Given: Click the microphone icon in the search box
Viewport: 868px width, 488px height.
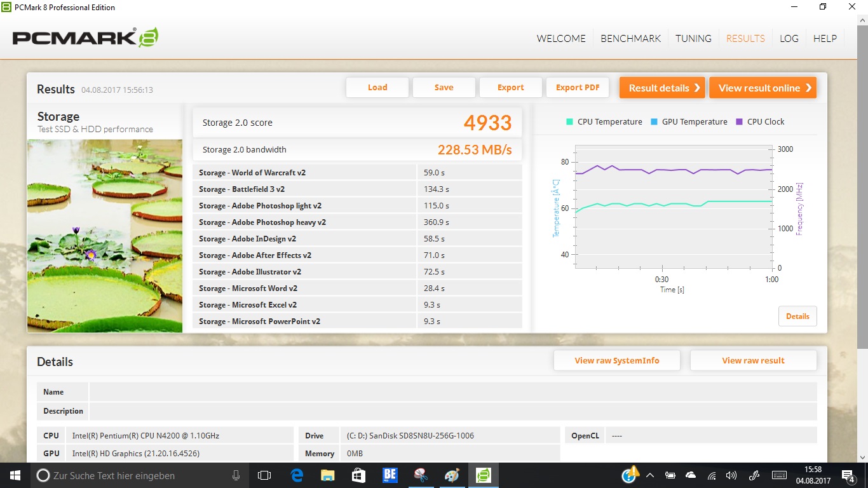Looking at the screenshot, I should [x=236, y=475].
